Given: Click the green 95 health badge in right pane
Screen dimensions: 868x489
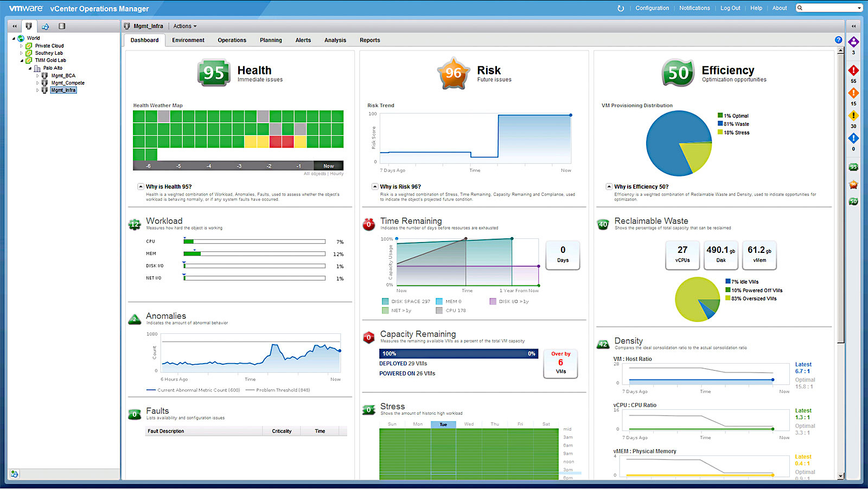Looking at the screenshot, I should (x=853, y=167).
